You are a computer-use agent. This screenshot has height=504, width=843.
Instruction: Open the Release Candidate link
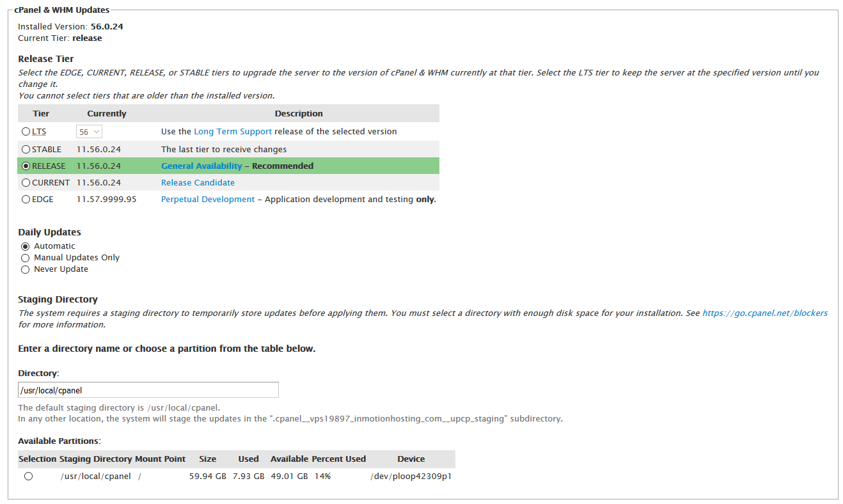(198, 183)
